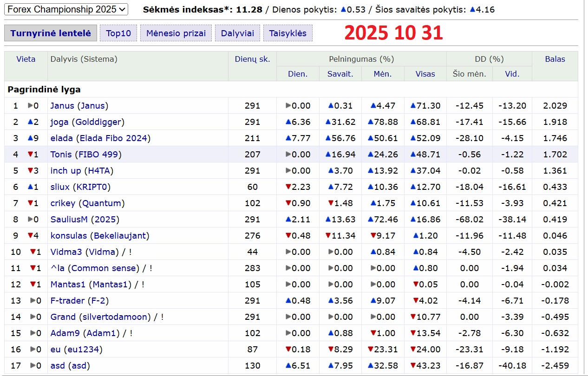Open participant elada profile link
Image resolution: width=588 pixels, height=376 pixels.
tap(61, 138)
